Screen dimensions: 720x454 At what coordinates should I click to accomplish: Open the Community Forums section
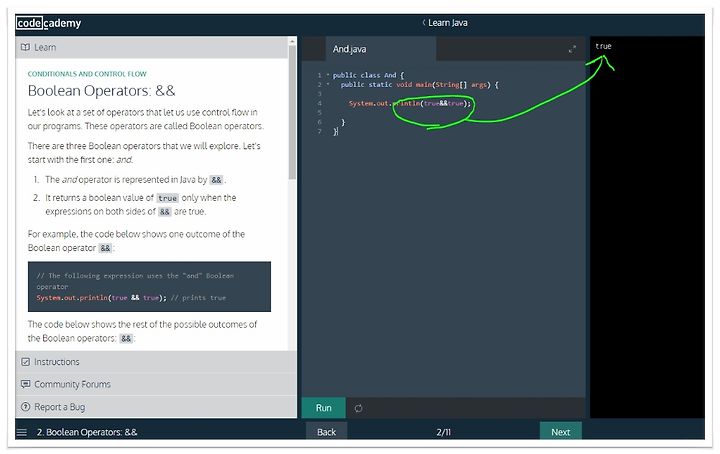point(156,384)
